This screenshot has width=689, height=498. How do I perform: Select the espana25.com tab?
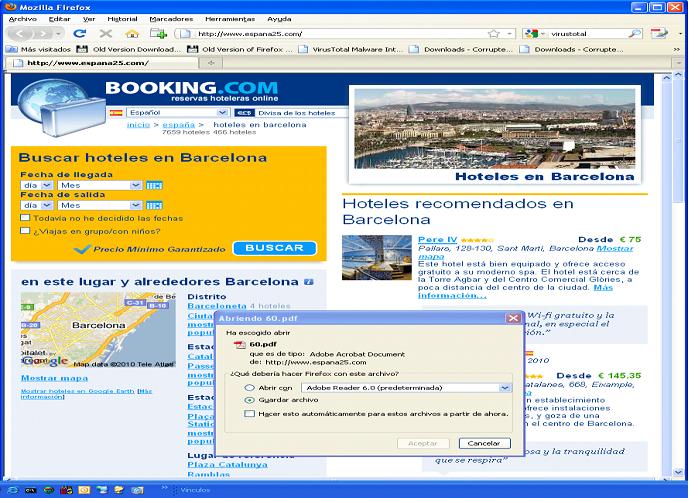pos(101,63)
